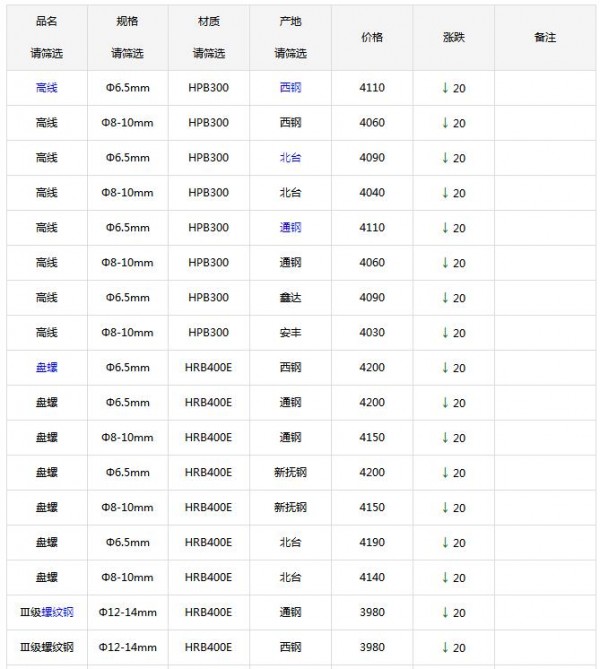Open the 请筛选 filter under 规格
This screenshot has height=669, width=600.
click(128, 53)
